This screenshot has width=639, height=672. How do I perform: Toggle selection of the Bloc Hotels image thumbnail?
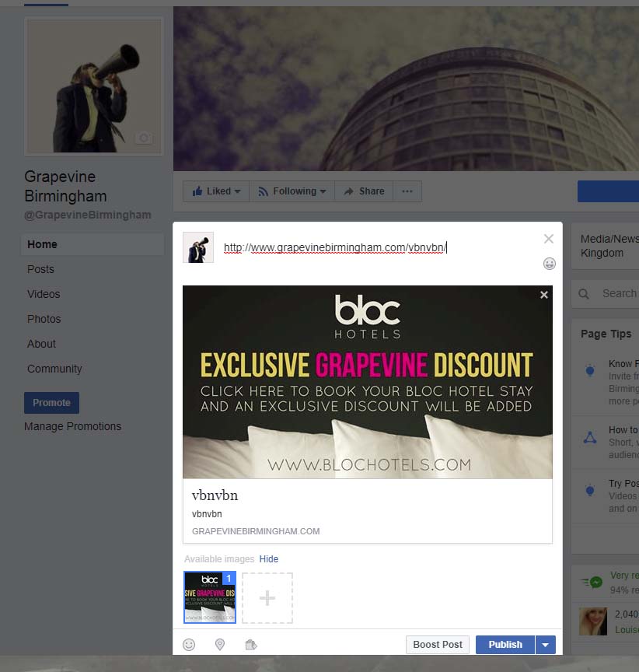coord(209,597)
